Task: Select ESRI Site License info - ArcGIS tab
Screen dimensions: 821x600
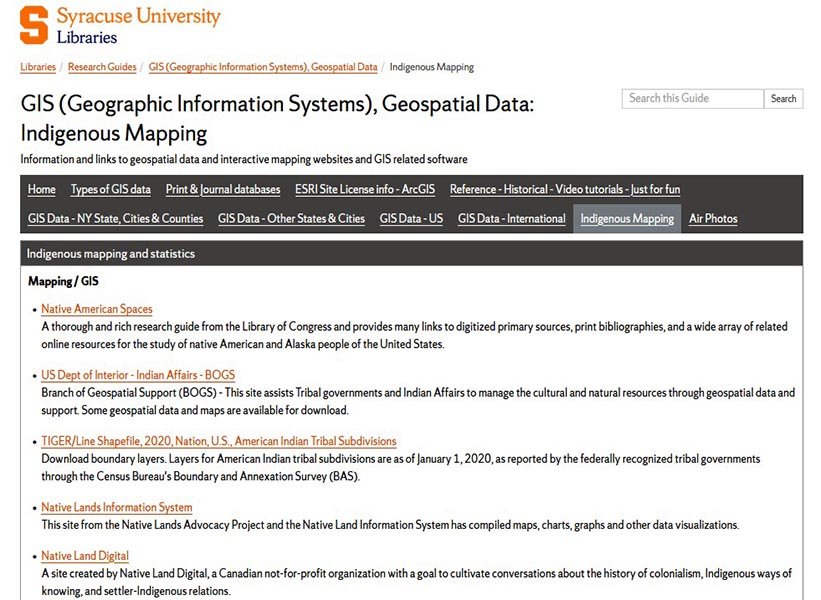Action: [365, 190]
